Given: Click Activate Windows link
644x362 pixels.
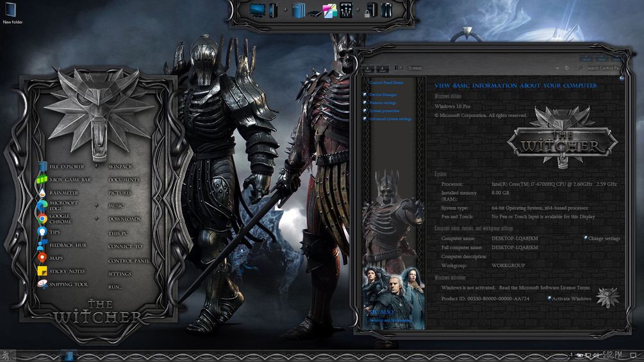Looking at the screenshot, I should click(572, 299).
